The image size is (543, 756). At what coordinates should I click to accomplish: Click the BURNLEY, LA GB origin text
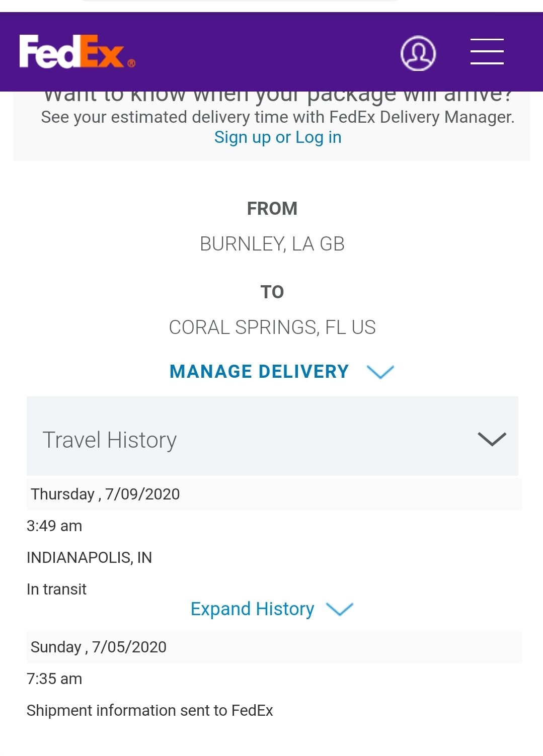coord(272,244)
